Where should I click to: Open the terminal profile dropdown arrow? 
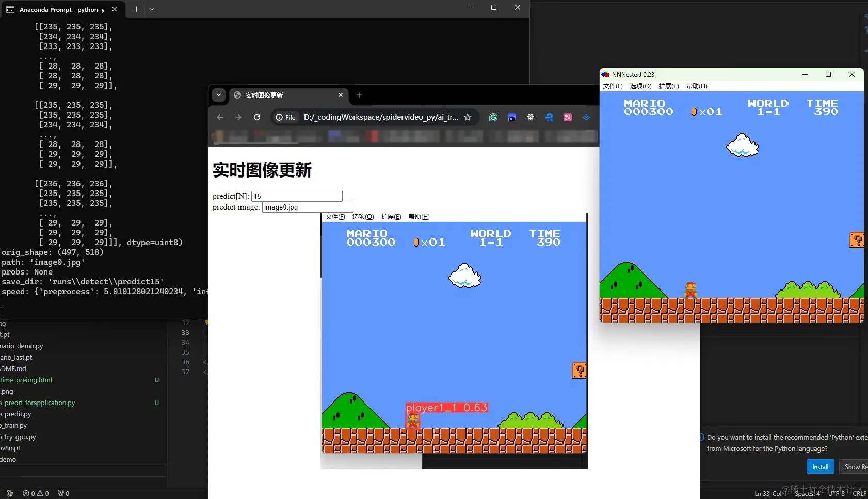coord(152,9)
